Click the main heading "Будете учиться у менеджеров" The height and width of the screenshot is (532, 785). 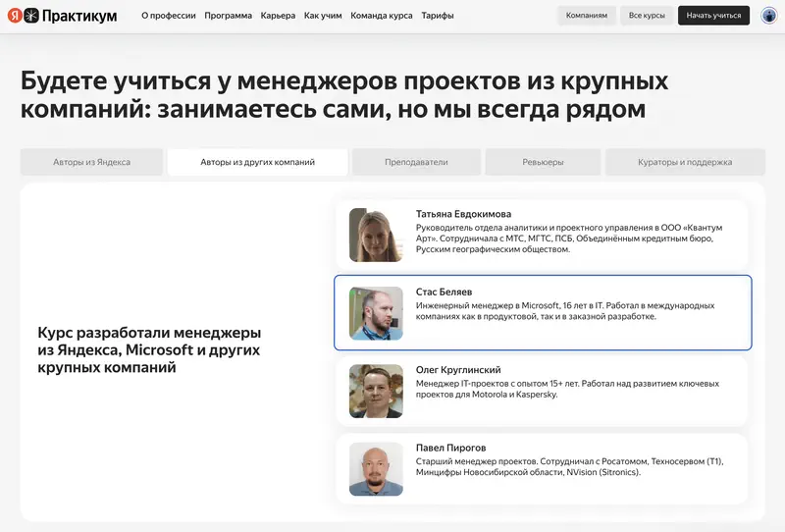click(x=344, y=94)
